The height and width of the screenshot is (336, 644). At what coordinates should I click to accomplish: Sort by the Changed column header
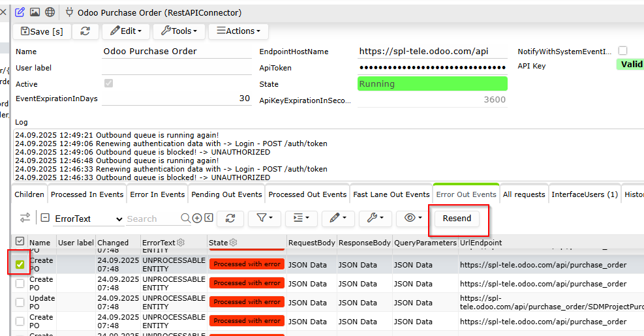113,243
